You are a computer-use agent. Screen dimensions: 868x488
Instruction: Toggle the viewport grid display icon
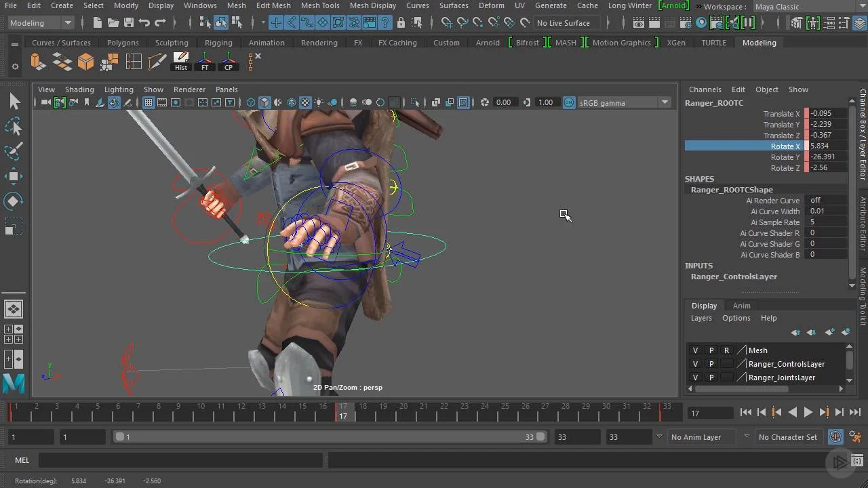(x=148, y=102)
